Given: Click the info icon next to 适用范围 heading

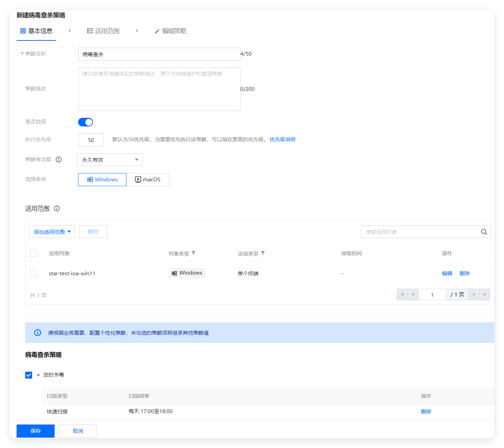Looking at the screenshot, I should pos(57,209).
